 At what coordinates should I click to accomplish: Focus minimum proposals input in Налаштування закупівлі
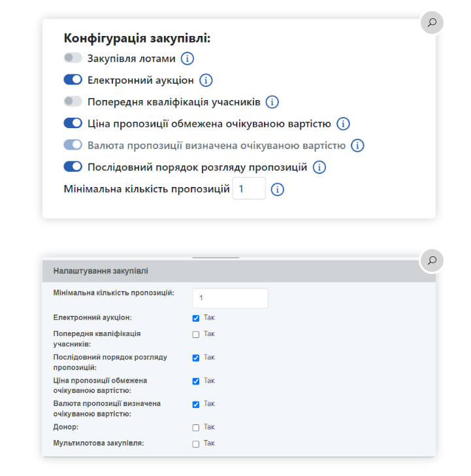[230, 298]
